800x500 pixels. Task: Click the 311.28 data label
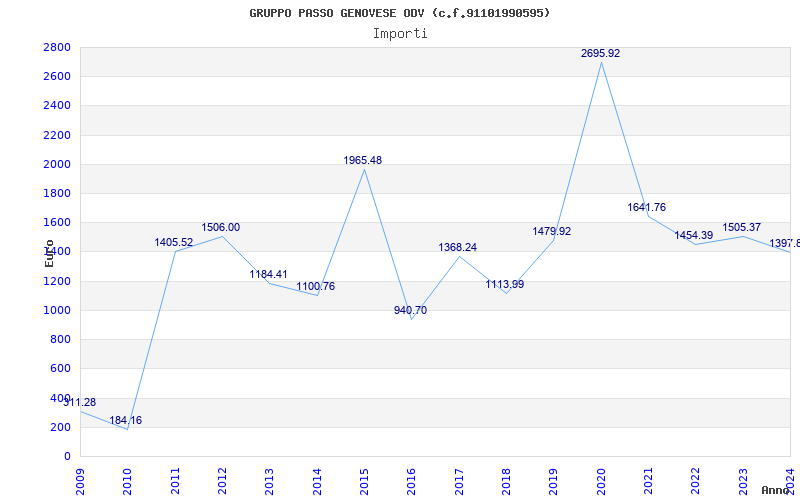pos(80,402)
